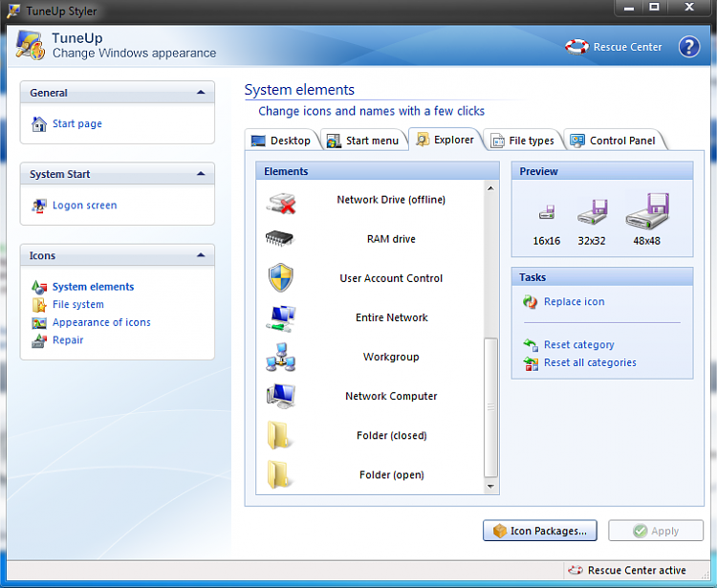Screen dimensions: 717x588
Task: Click the System elements sidebar icon
Action: point(39,287)
